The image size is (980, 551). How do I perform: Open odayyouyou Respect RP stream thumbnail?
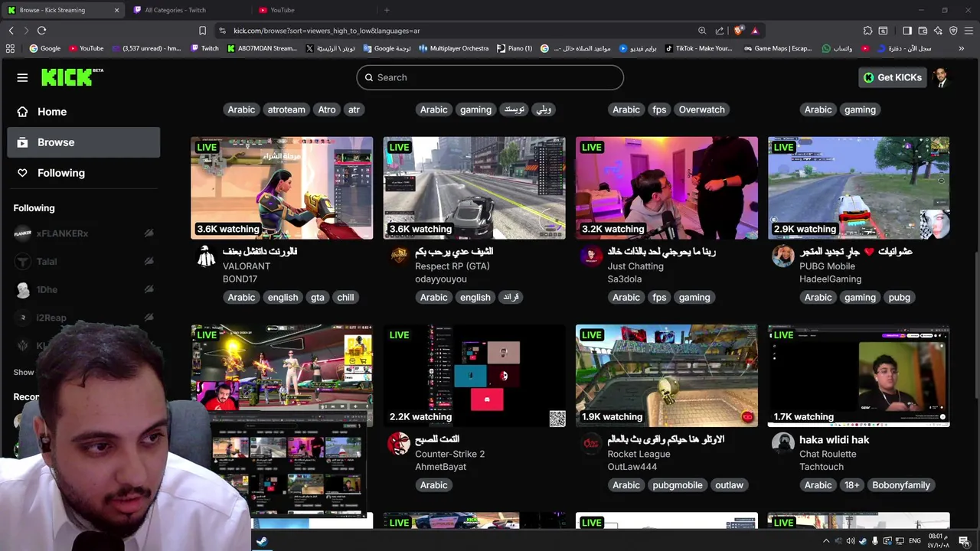(x=474, y=188)
